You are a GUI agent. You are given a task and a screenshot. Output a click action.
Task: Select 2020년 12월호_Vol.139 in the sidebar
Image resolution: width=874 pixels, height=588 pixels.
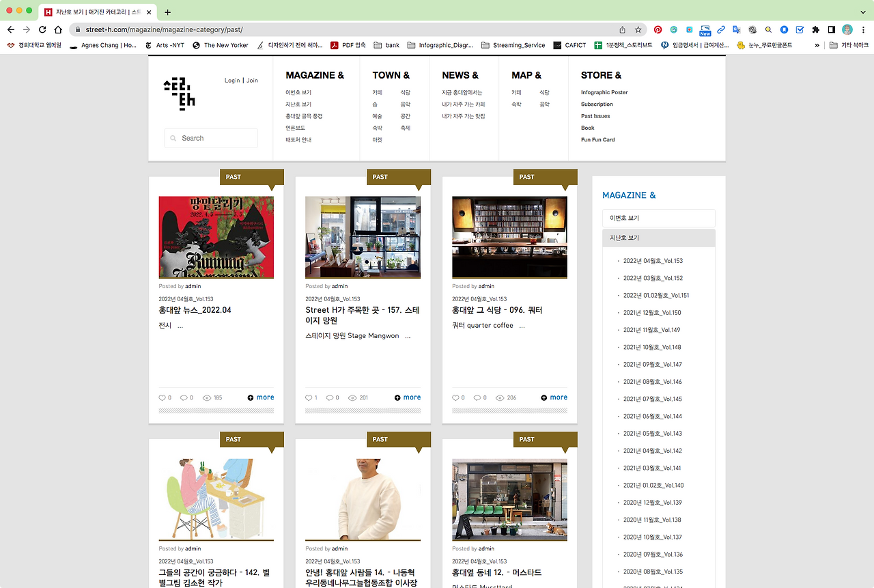click(x=653, y=503)
